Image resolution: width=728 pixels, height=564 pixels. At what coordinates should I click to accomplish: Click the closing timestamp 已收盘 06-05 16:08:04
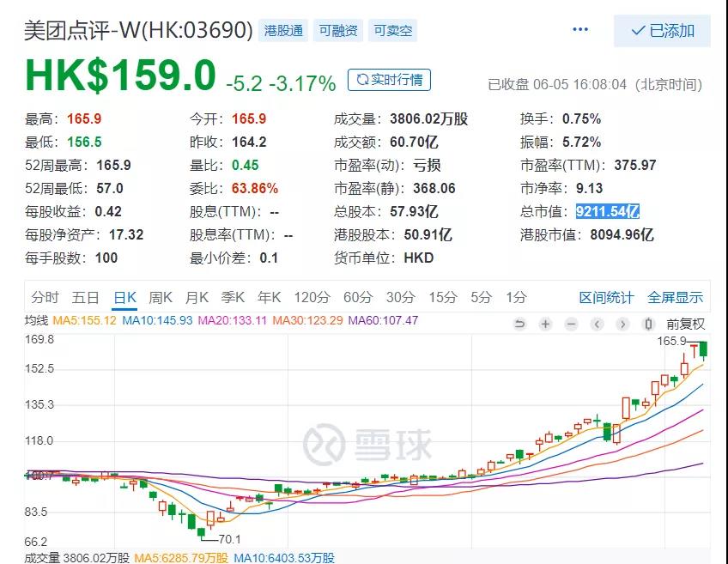click(557, 84)
